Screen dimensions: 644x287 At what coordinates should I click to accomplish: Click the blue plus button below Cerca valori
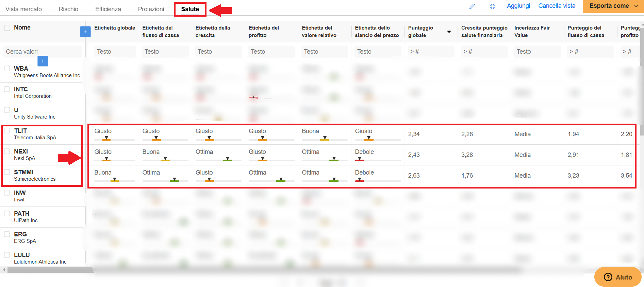43,61
